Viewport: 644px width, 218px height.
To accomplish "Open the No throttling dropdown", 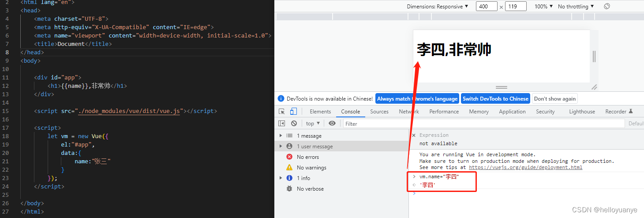I will 576,6.
